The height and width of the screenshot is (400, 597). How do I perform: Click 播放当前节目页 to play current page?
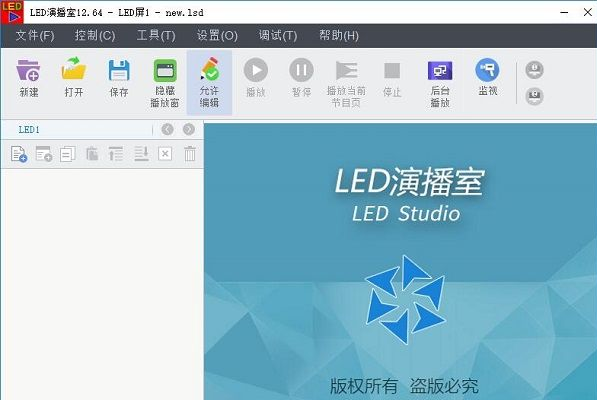[346, 83]
